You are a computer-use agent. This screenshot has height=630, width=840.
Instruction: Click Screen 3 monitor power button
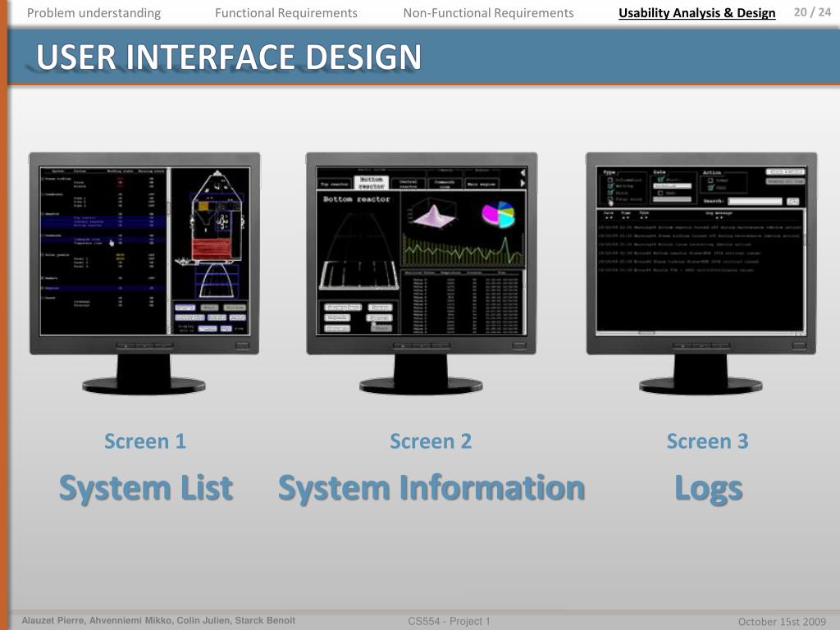tap(799, 345)
